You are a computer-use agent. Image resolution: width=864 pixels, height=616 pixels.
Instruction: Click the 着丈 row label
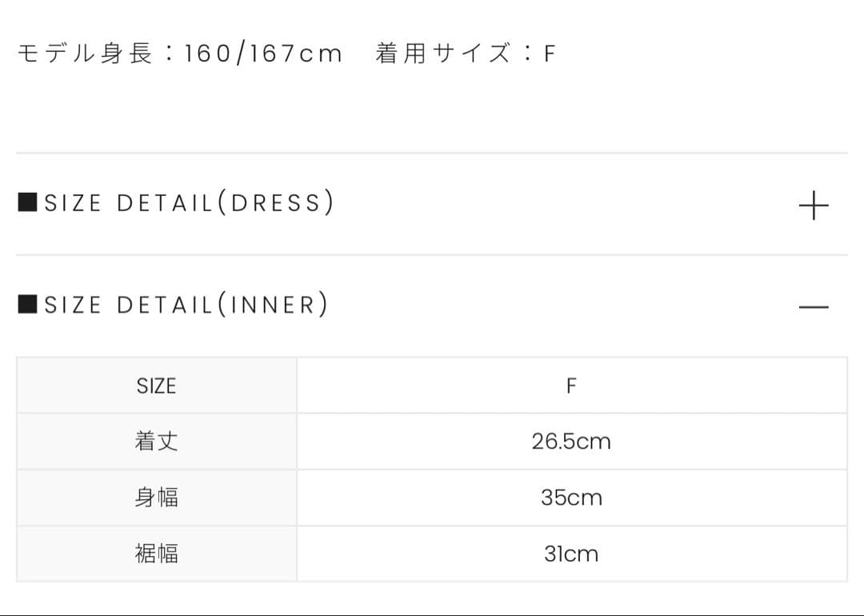point(156,442)
